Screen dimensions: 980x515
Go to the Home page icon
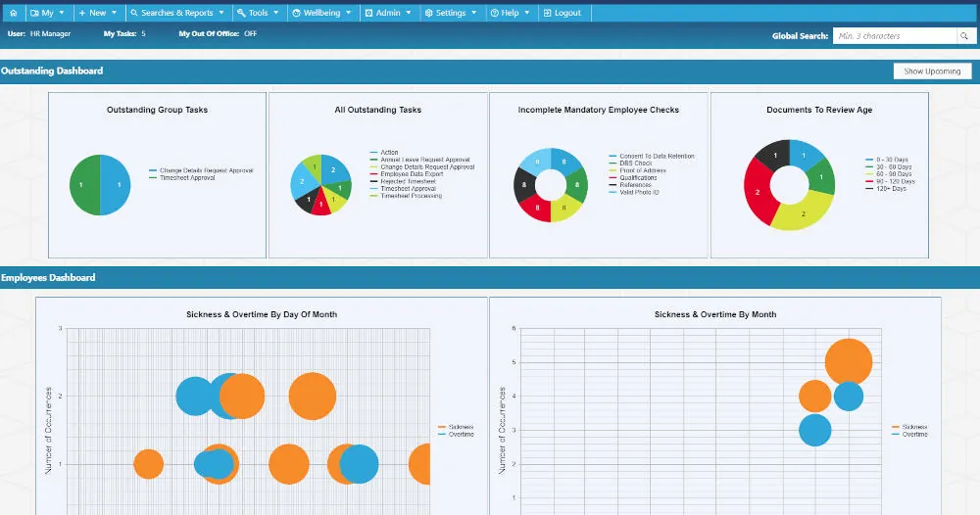click(x=13, y=13)
